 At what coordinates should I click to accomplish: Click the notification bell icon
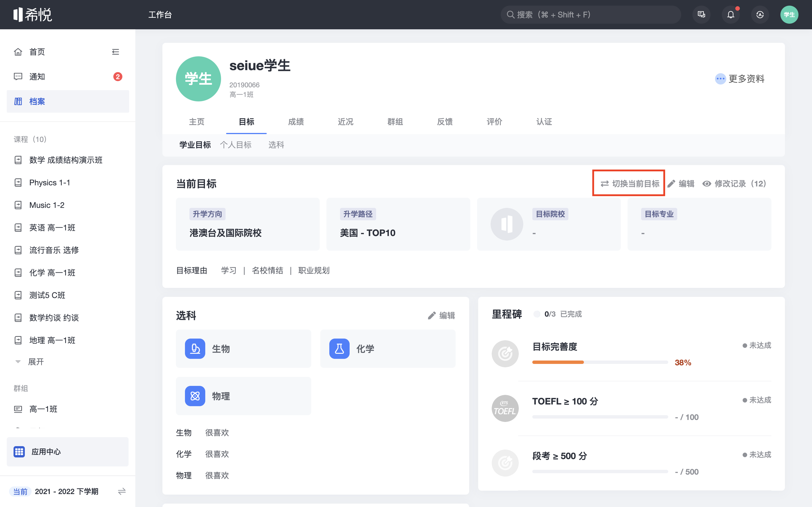731,15
